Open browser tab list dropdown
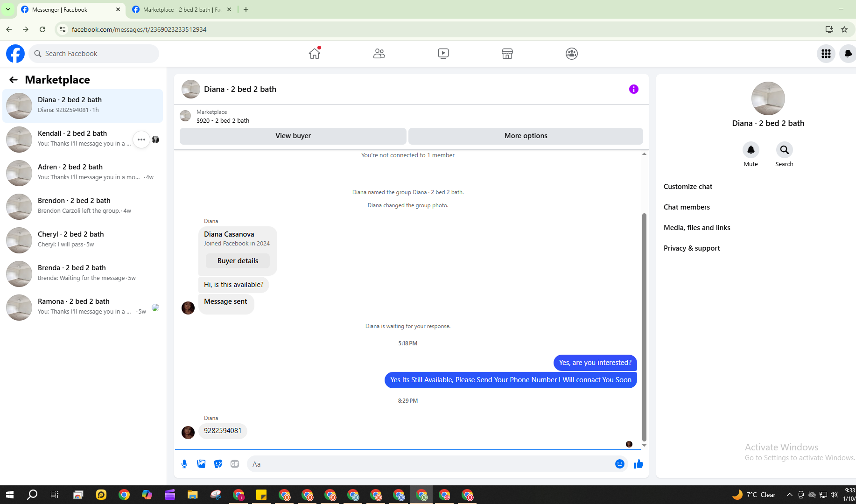 (x=8, y=9)
